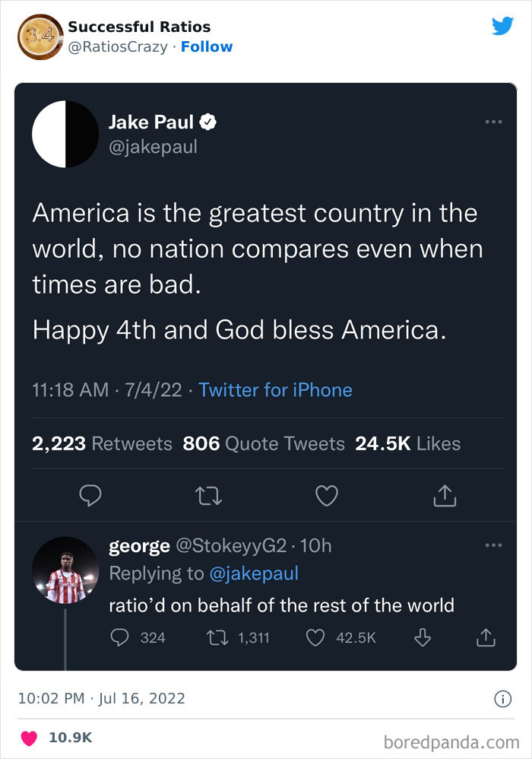Screen dimensions: 532x759
Task: Click the retweet icon on Jake Paul's tweet
Action: pos(208,495)
